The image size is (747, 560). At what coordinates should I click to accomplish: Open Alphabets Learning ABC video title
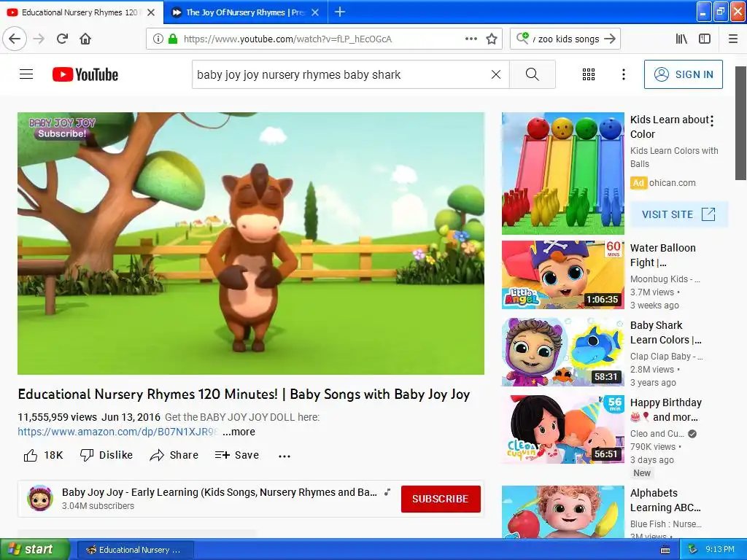(x=665, y=500)
